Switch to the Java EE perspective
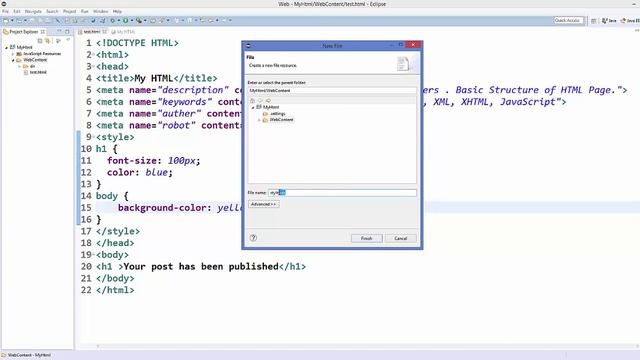The height and width of the screenshot is (360, 640). coord(630,20)
